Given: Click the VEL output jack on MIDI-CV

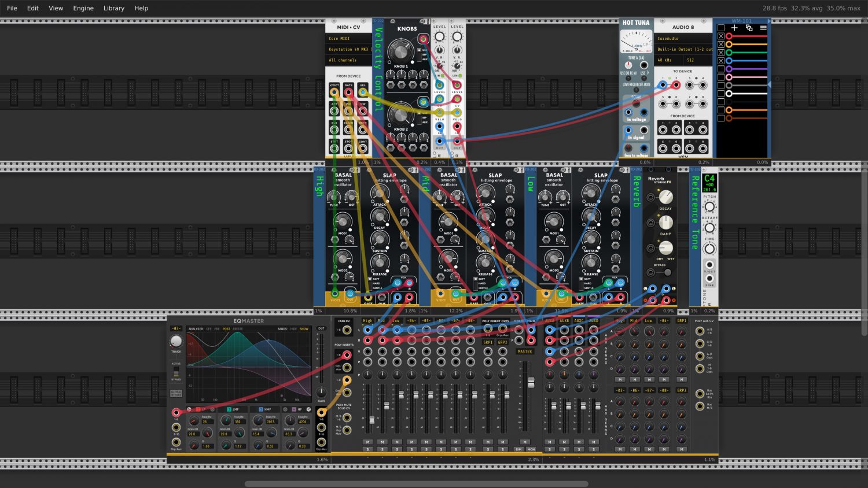Looking at the screenshot, I should (x=363, y=92).
